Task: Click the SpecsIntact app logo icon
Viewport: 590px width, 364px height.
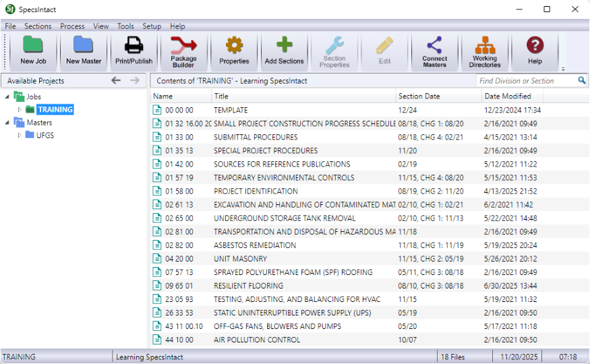Action: click(x=10, y=9)
